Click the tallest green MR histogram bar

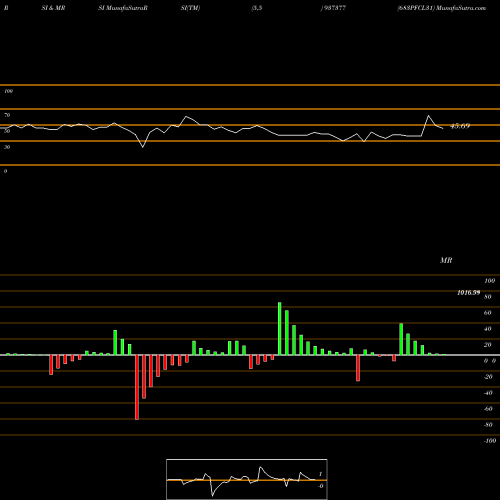280,329
